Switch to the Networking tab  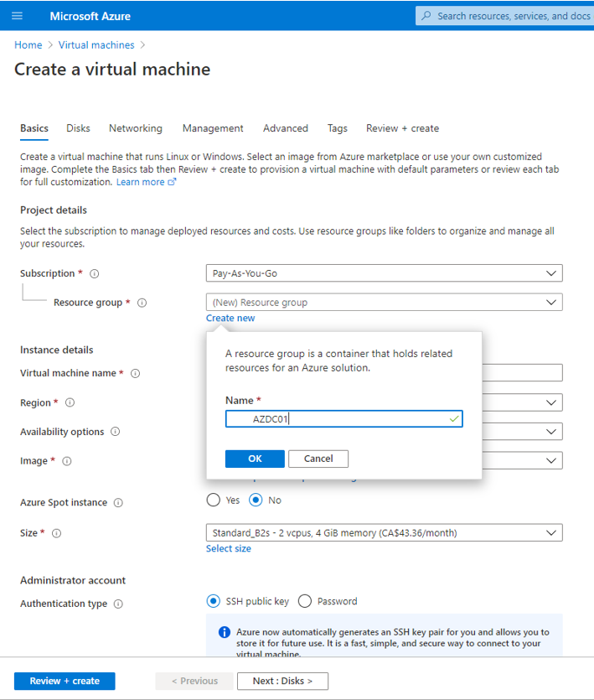click(136, 128)
